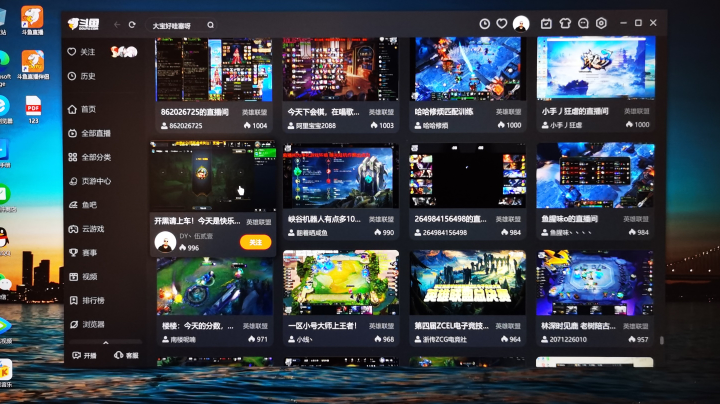Image resolution: width=720 pixels, height=404 pixels.
Task: Open 一区小号大师上王者 stream thumbnail
Action: pyautogui.click(x=341, y=283)
